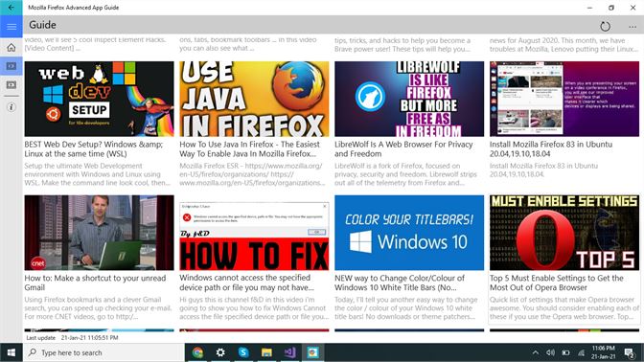This screenshot has width=644, height=362.
Task: Select the active guide app taskbar icon
Action: [312, 352]
